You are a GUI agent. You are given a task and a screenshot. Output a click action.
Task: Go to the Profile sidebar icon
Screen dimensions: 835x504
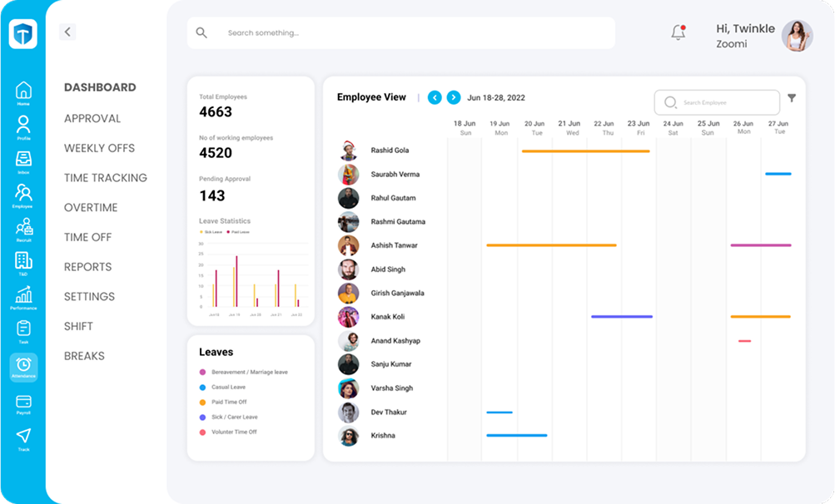tap(23, 126)
